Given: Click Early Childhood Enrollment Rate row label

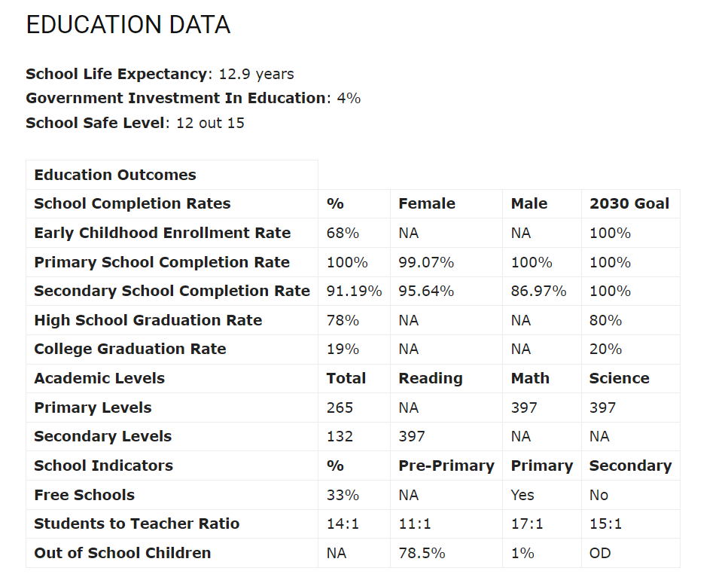Looking at the screenshot, I should (162, 233).
